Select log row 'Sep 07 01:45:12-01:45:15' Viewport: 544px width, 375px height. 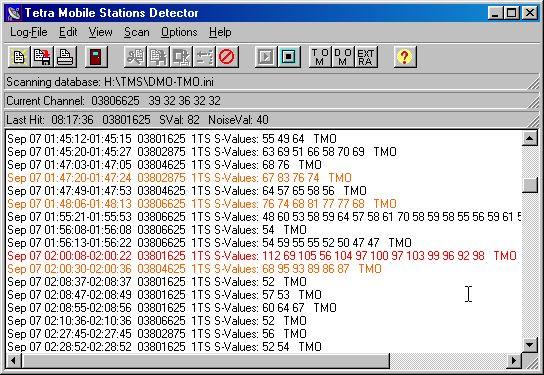tap(172, 139)
